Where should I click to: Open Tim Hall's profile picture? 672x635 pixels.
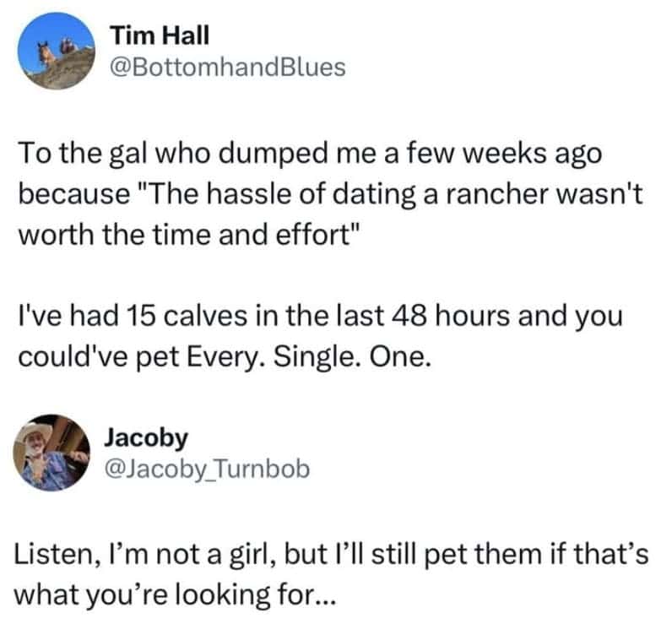click(x=57, y=51)
